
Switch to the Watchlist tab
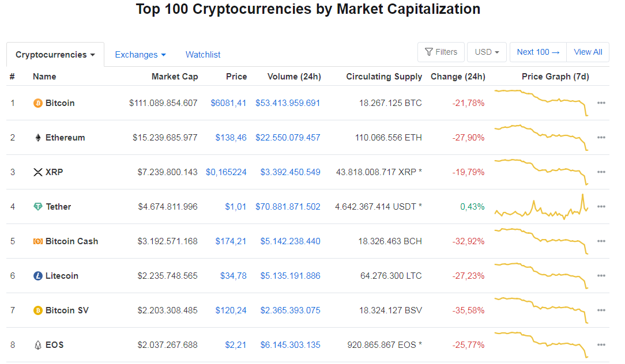coord(203,55)
